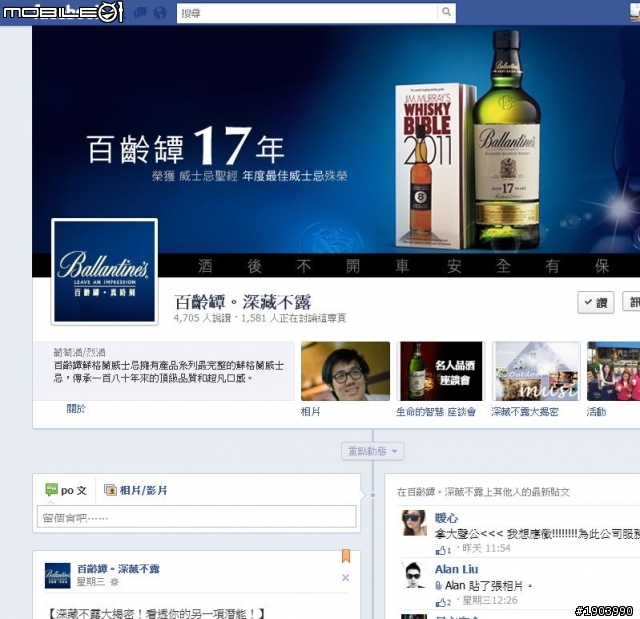Open the 相片 photos thumbnail

345,371
